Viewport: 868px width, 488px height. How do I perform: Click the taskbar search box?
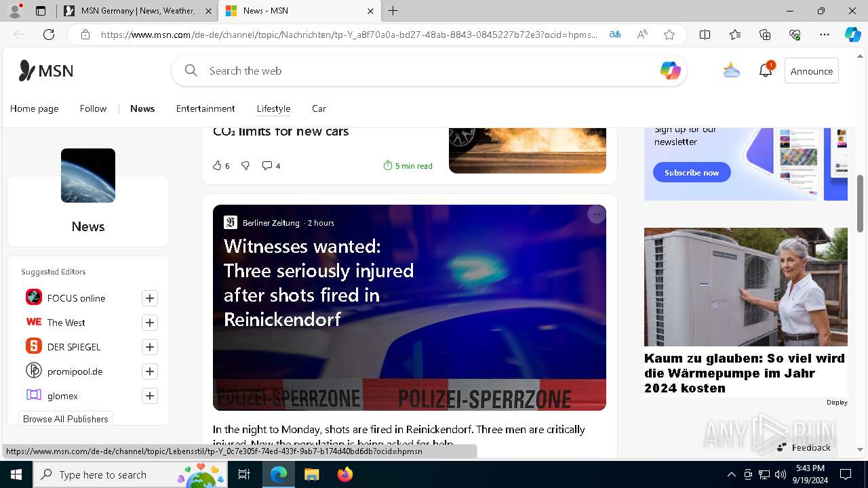[131, 474]
